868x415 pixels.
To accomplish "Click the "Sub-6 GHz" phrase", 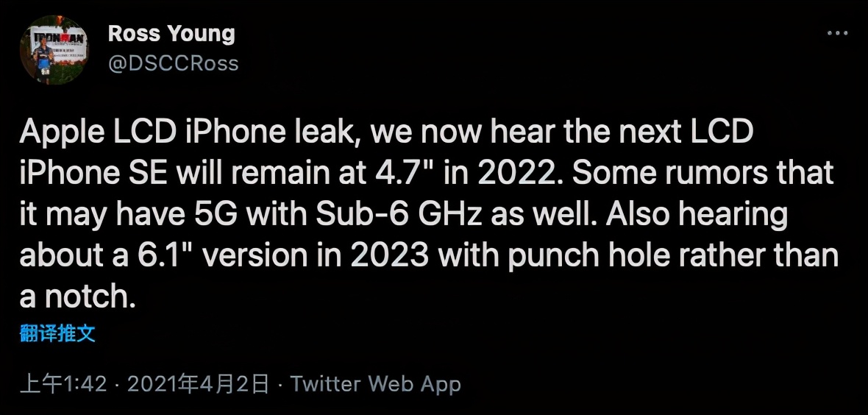I will coord(399,215).
